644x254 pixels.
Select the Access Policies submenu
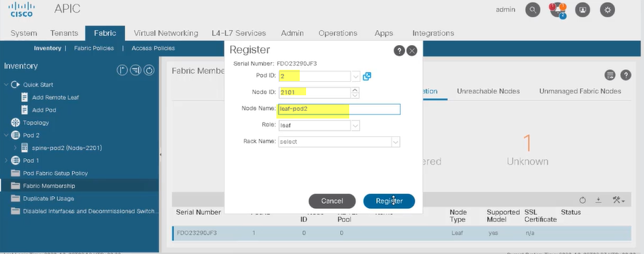[x=153, y=48]
